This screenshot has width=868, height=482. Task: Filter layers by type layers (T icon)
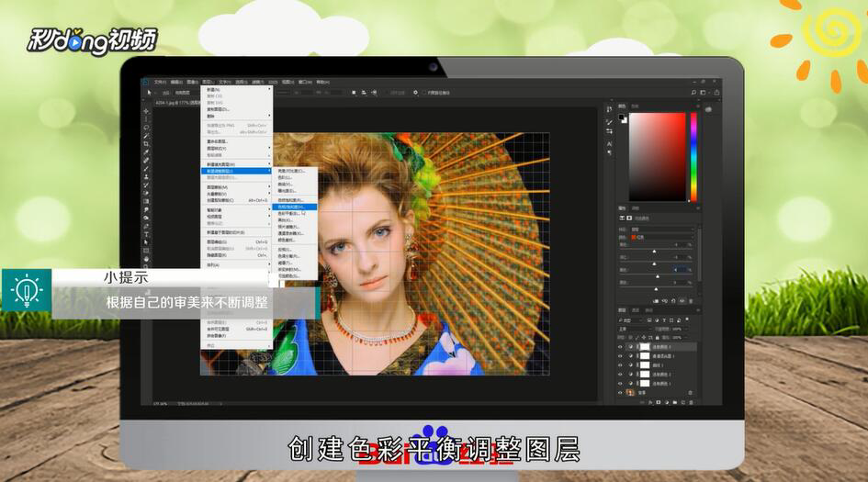tap(664, 320)
